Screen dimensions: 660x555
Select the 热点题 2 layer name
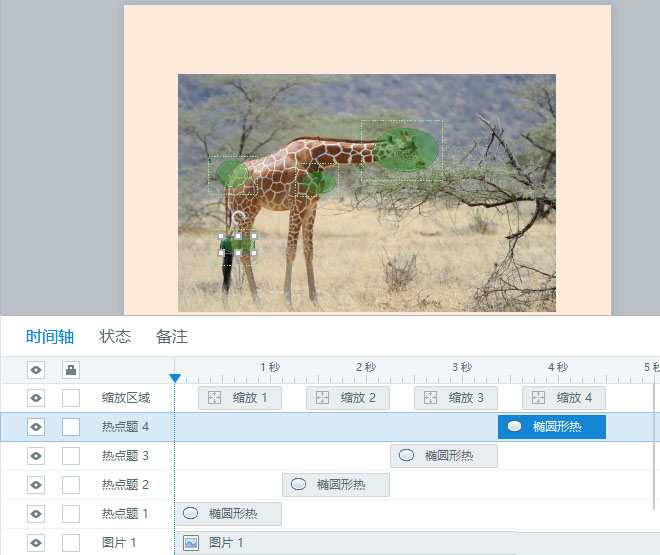125,485
